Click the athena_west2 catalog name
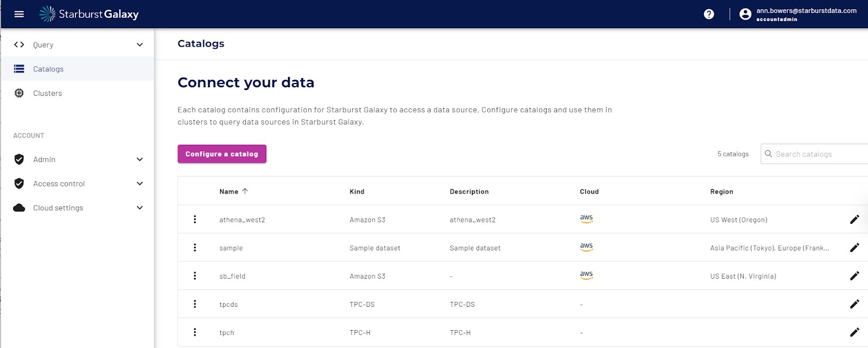 242,220
